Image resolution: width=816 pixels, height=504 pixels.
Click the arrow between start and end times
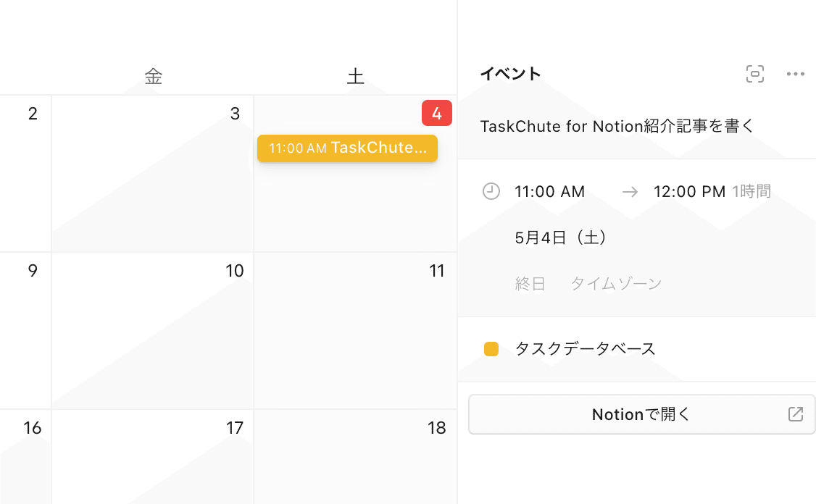point(630,192)
